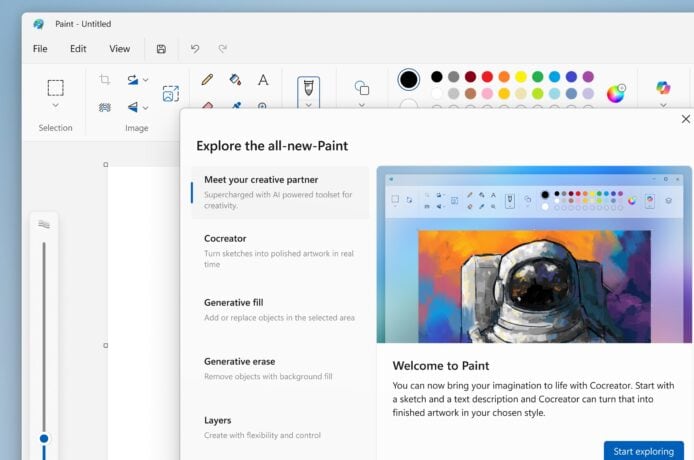Close the Explore the all-new Paint dialog
Image resolution: width=694 pixels, height=460 pixels.
684,118
